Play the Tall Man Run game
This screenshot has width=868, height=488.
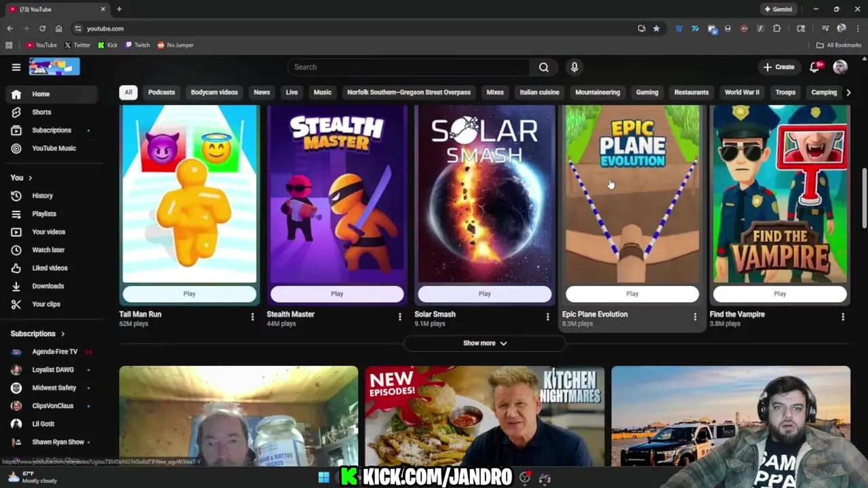click(189, 293)
